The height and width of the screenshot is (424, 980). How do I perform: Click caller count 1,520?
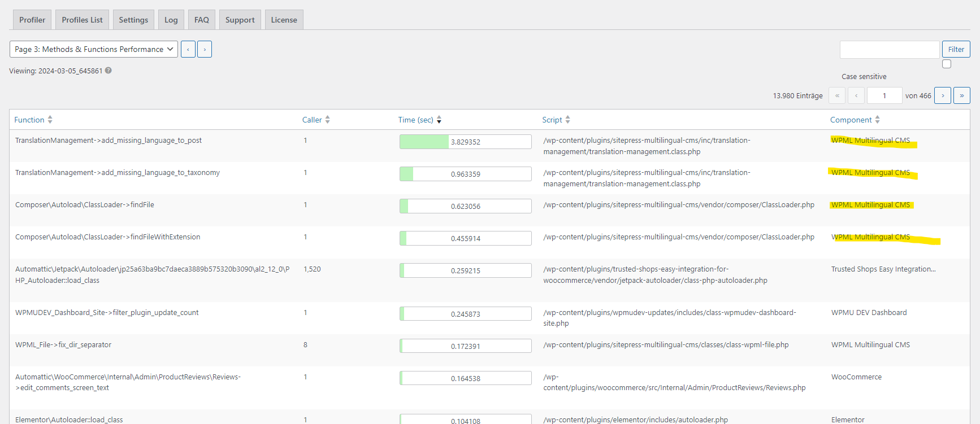tap(312, 269)
